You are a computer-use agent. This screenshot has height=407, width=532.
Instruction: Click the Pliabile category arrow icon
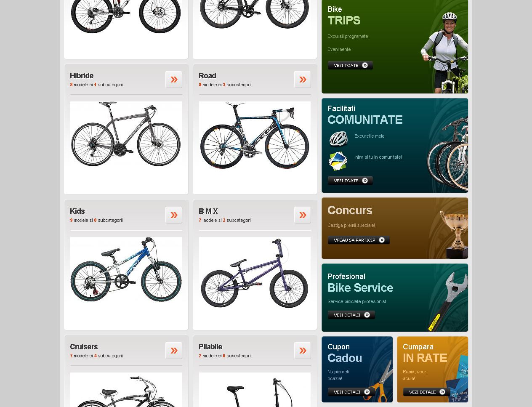[x=303, y=351]
